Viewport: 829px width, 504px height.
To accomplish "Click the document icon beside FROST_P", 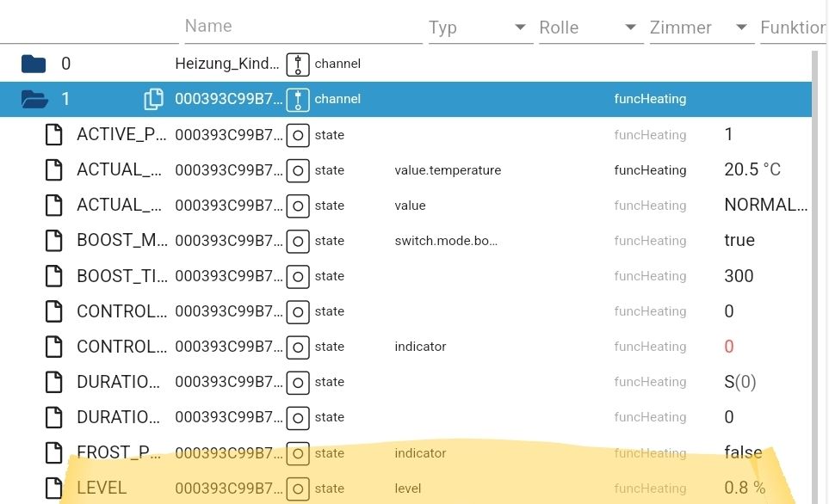I will tap(53, 452).
